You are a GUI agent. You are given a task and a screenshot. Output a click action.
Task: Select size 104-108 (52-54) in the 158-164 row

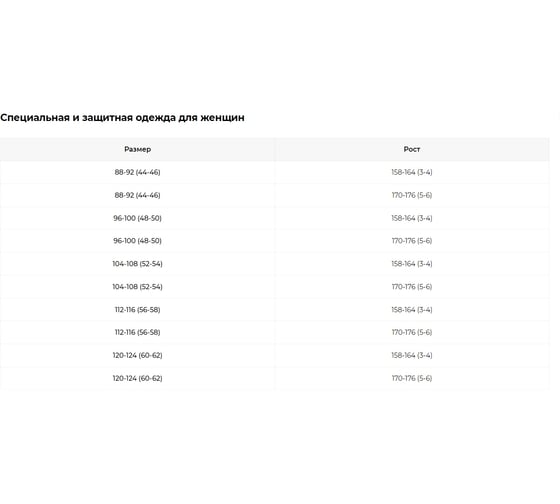tap(138, 264)
